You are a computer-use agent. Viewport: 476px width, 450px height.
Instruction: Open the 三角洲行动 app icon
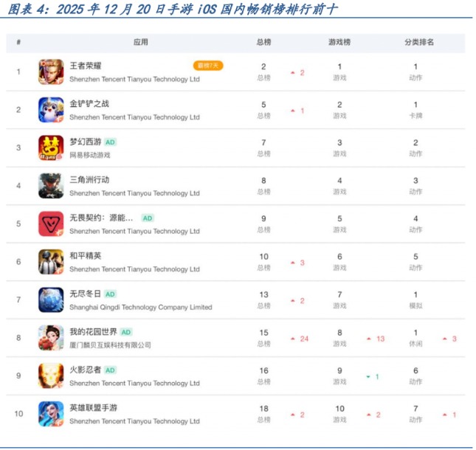point(51,186)
